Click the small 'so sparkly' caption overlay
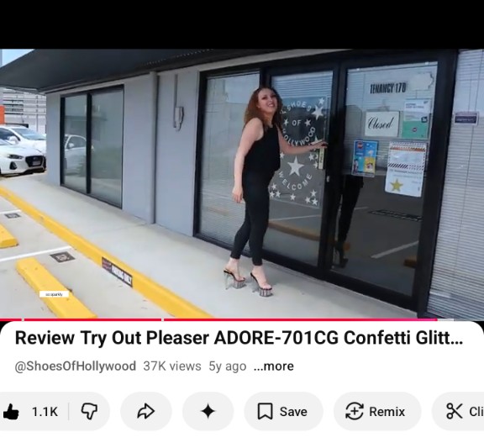 coord(54,294)
